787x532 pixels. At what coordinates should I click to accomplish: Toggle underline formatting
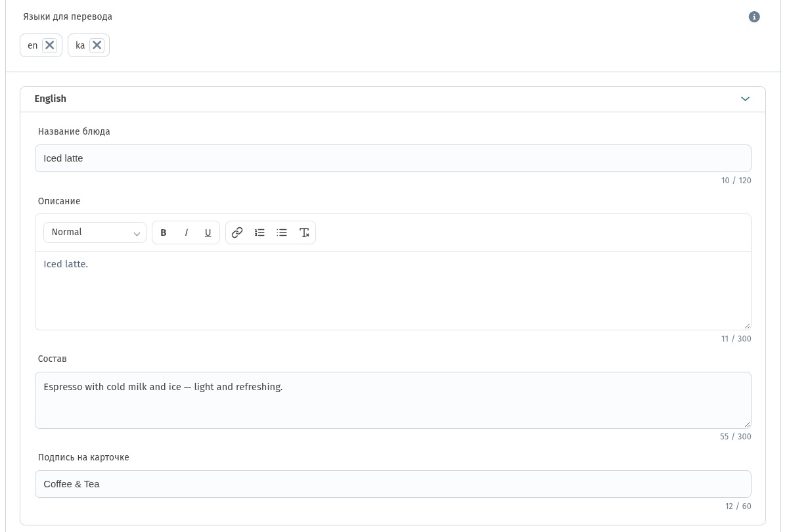pos(208,233)
